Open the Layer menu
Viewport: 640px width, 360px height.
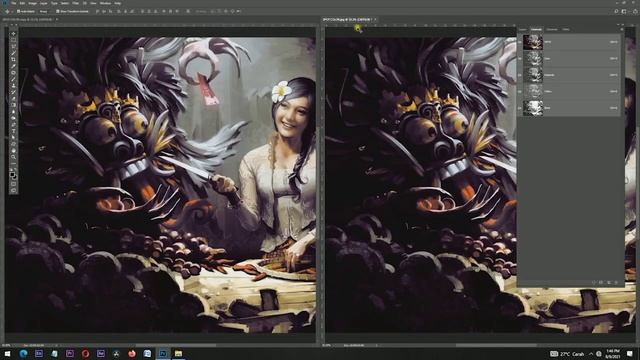click(44, 3)
